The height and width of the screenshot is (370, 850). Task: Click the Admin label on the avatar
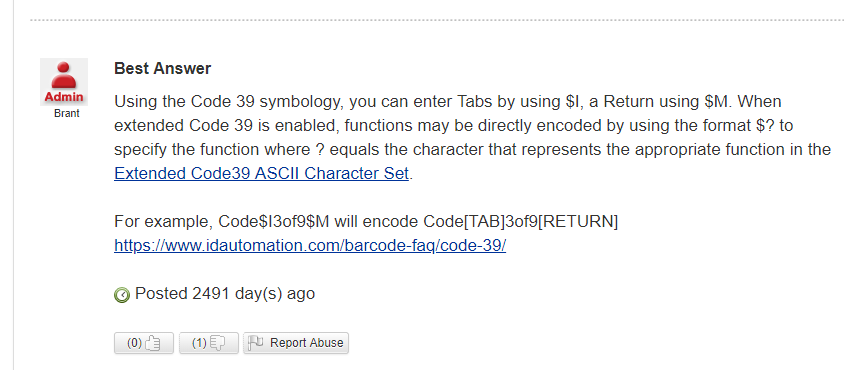pyautogui.click(x=64, y=97)
